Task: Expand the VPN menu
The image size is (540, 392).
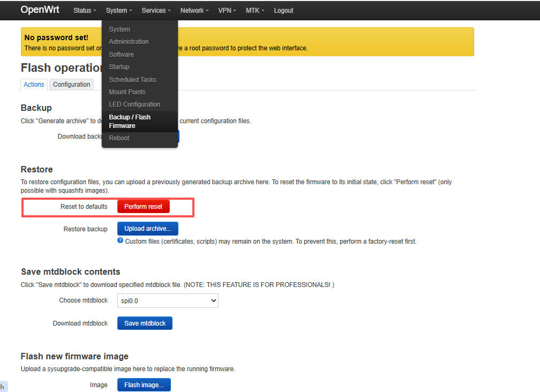Action: point(227,10)
